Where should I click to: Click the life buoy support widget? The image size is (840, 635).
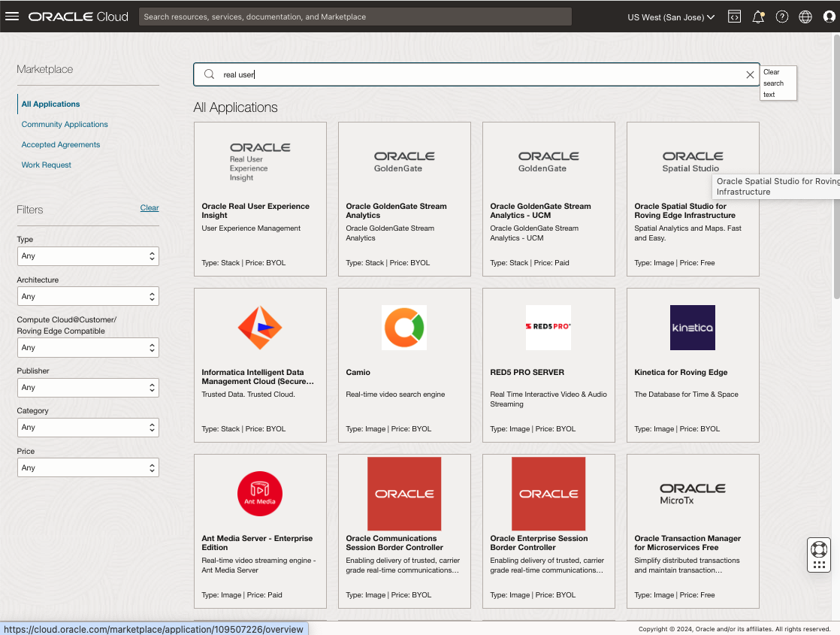coord(819,549)
